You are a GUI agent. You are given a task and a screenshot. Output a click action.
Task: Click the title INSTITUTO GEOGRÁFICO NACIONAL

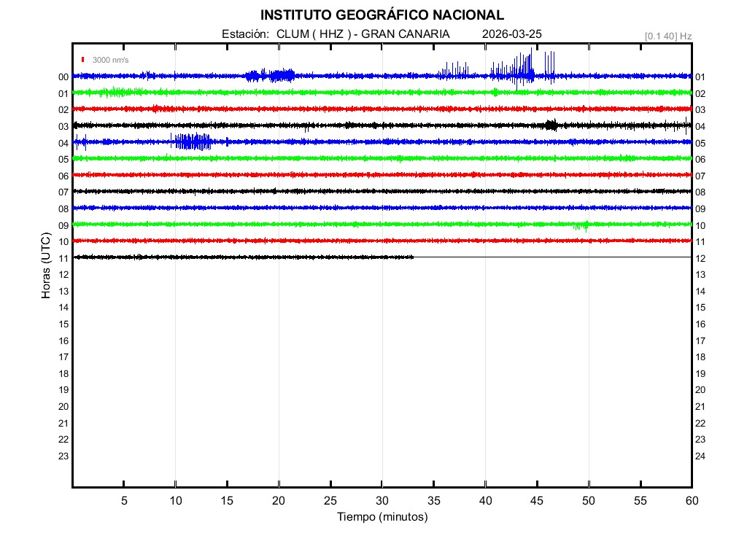382,15
